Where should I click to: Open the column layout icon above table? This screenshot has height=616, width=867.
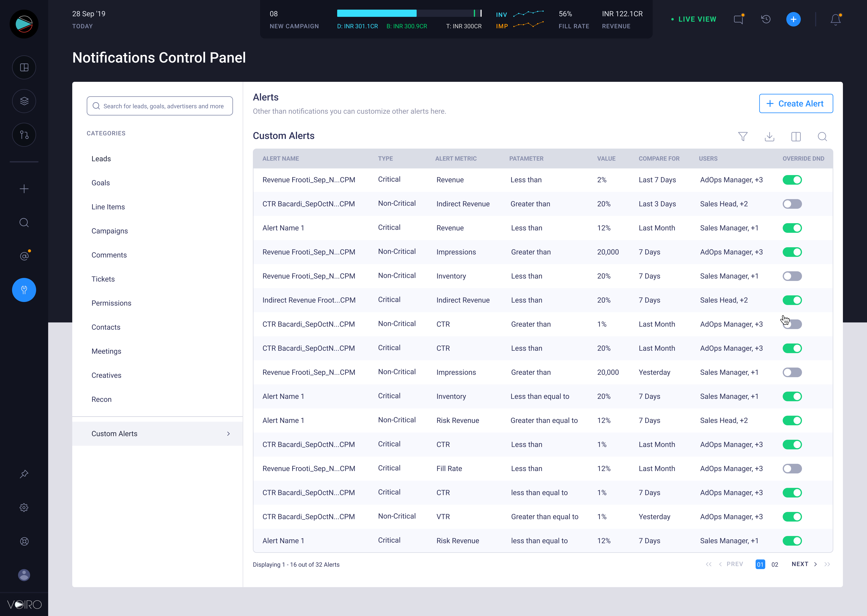(x=796, y=137)
